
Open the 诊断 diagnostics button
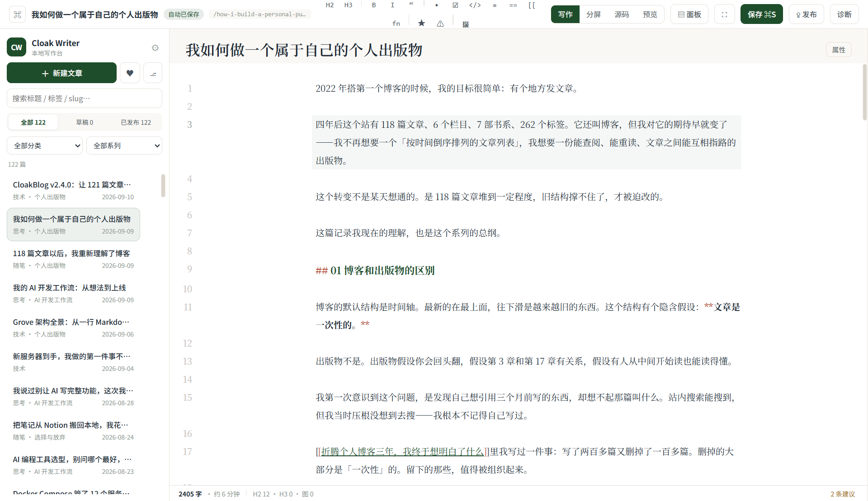coord(844,14)
